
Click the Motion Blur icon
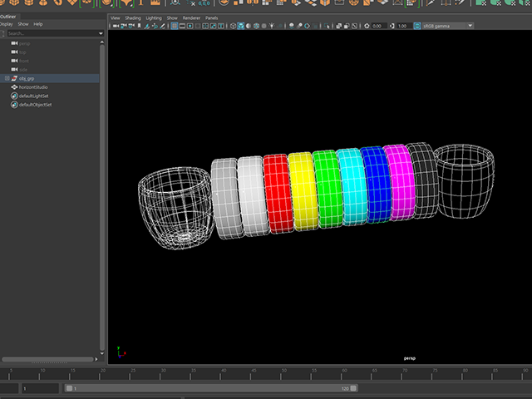(299, 26)
